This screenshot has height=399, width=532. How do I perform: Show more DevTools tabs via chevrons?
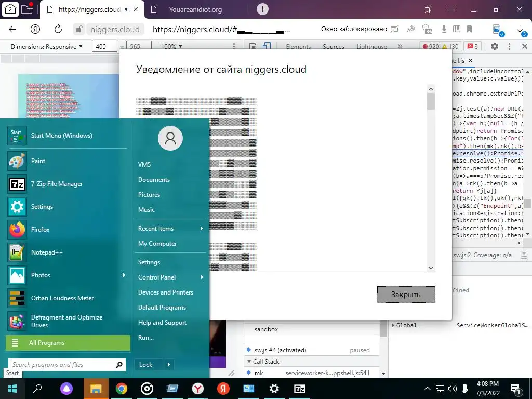(400, 46)
